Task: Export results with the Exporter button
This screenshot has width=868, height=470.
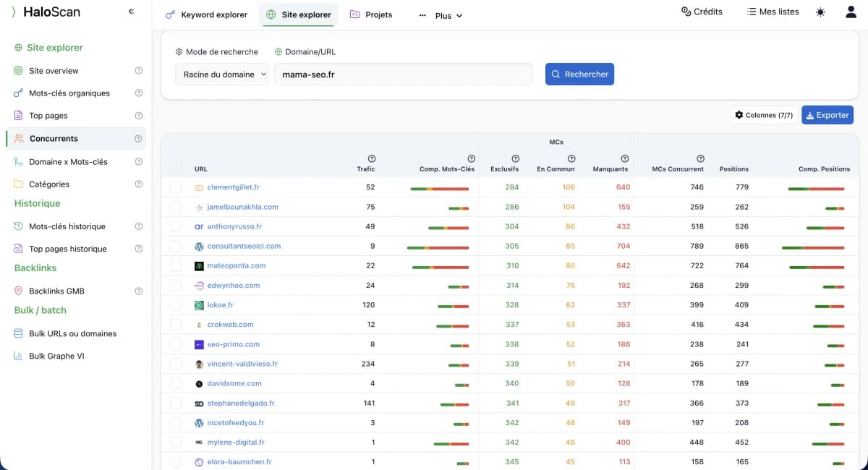Action: click(x=827, y=115)
